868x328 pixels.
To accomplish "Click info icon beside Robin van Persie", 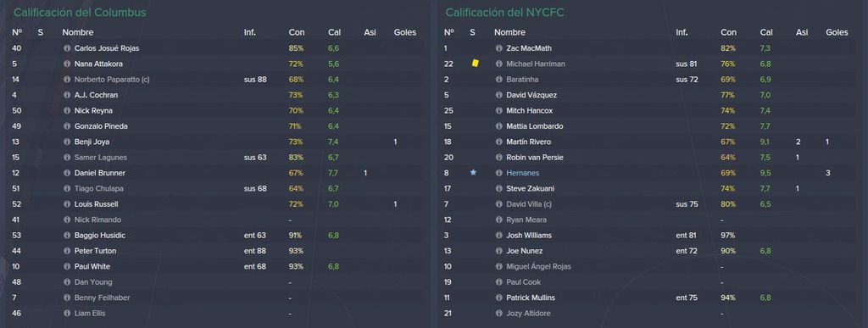I will pos(499,158).
